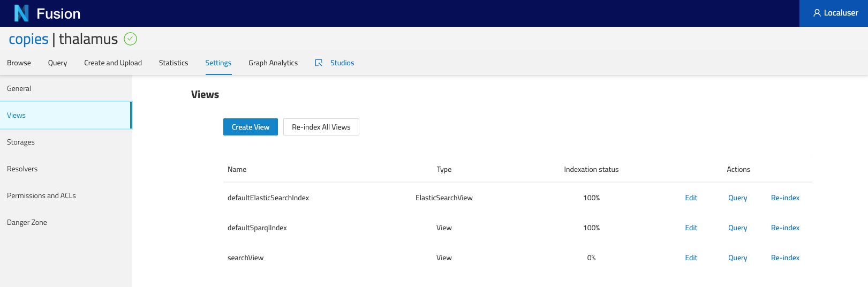868x287 pixels.
Task: Query the defaultSparqlIndex view
Action: pyautogui.click(x=738, y=228)
